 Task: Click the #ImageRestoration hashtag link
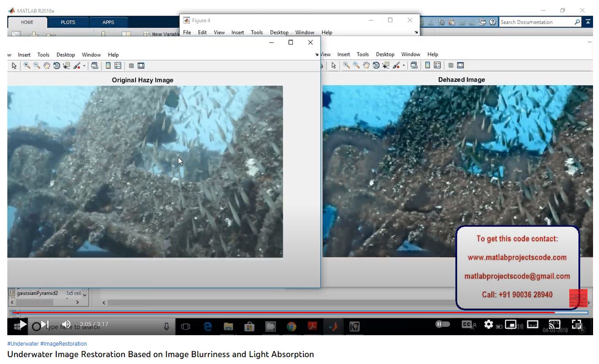tap(63, 344)
